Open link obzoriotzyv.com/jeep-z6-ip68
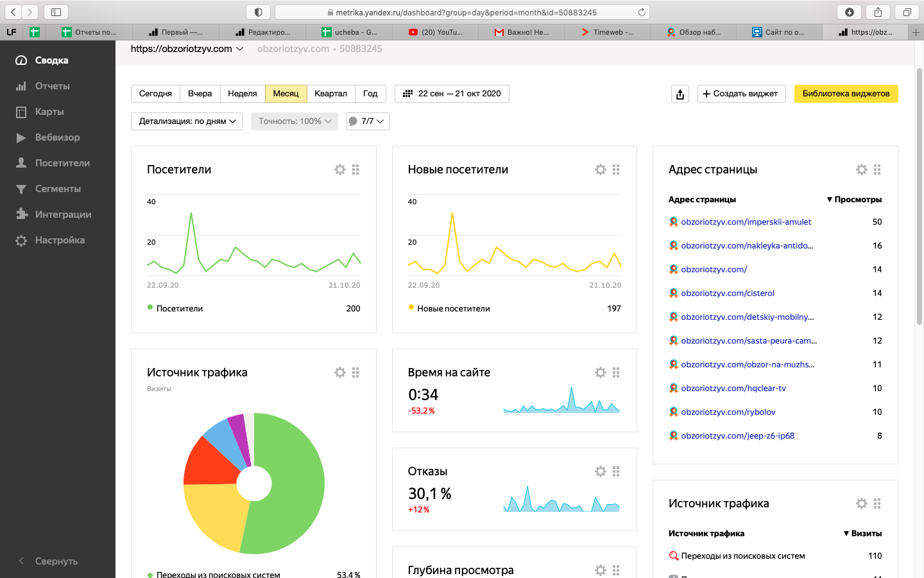Screen dimensions: 924x578 pos(737,436)
